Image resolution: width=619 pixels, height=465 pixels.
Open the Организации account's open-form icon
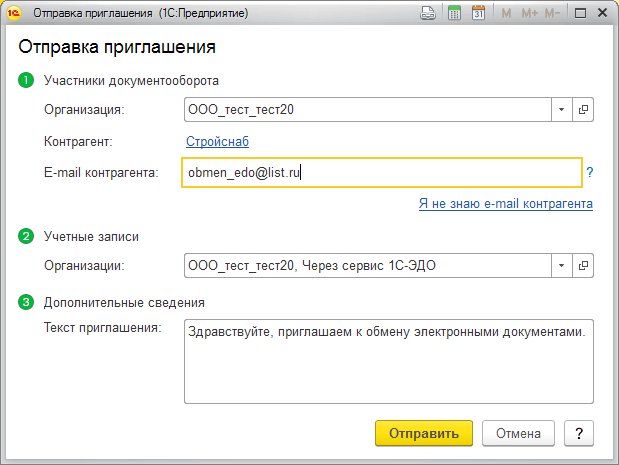click(x=582, y=265)
